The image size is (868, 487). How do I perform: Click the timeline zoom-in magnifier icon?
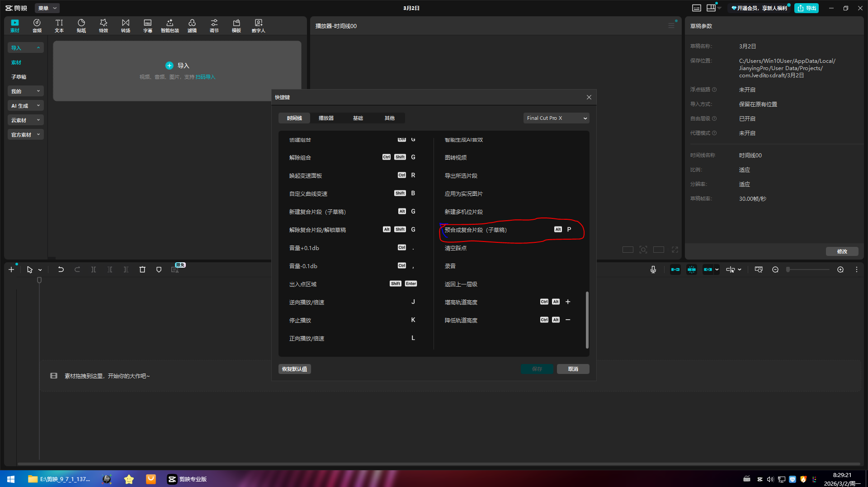point(840,270)
